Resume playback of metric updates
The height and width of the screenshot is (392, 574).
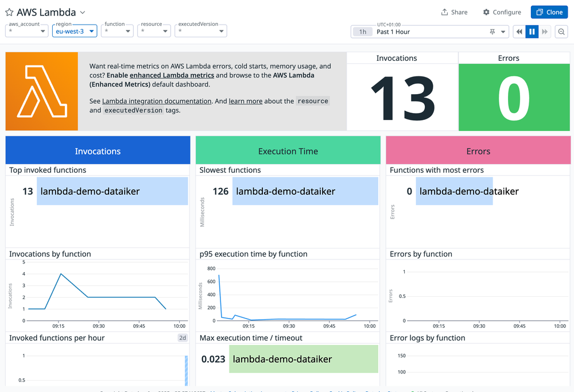tap(532, 32)
